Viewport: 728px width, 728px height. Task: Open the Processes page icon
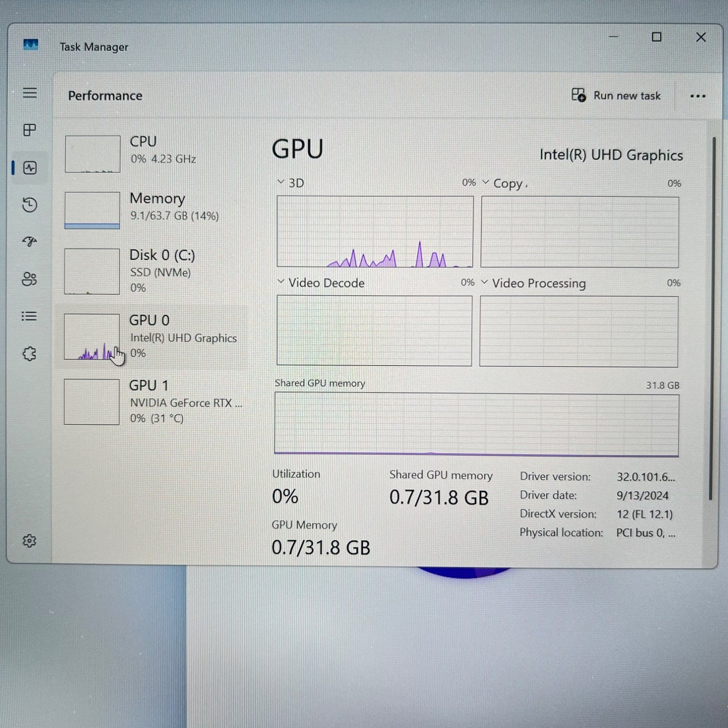tap(30, 130)
